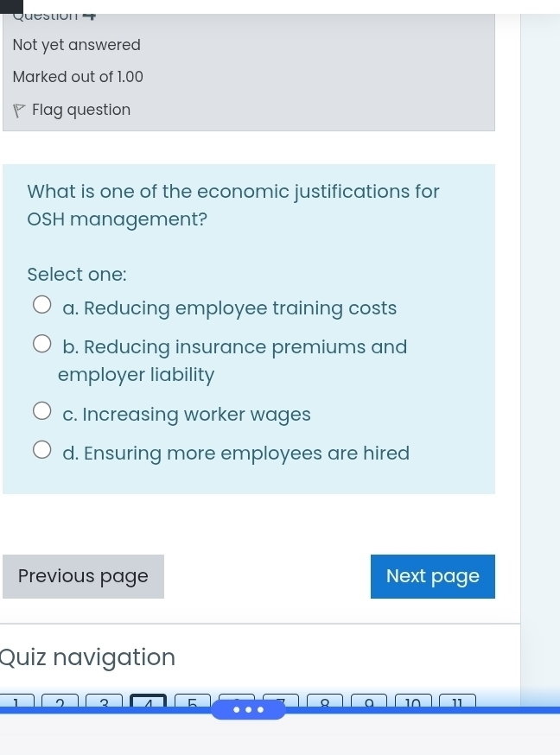Click the Next page button

432,576
